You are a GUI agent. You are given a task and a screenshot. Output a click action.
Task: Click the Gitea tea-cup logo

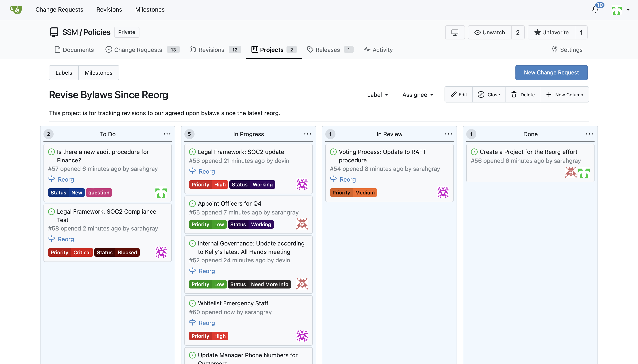click(x=16, y=9)
